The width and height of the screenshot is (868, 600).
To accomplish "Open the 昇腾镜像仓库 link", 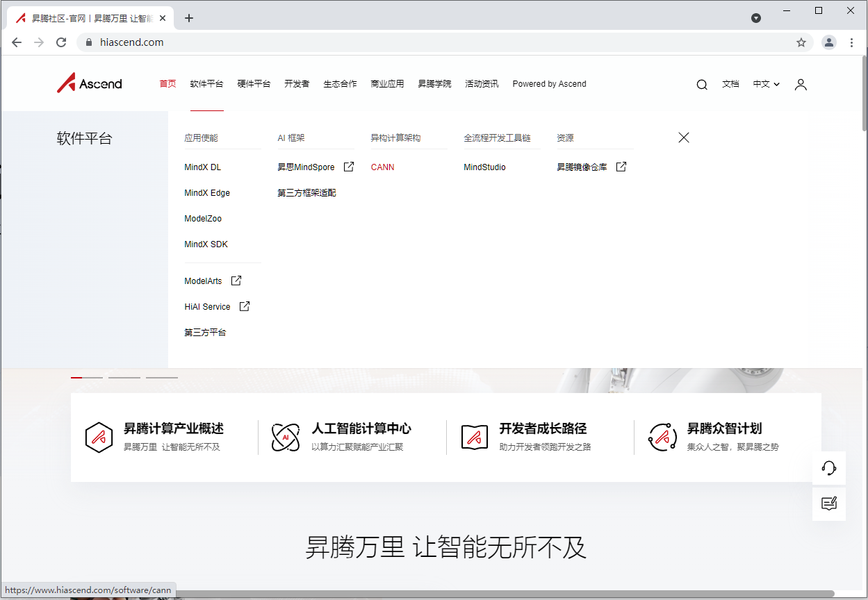I will pos(582,167).
